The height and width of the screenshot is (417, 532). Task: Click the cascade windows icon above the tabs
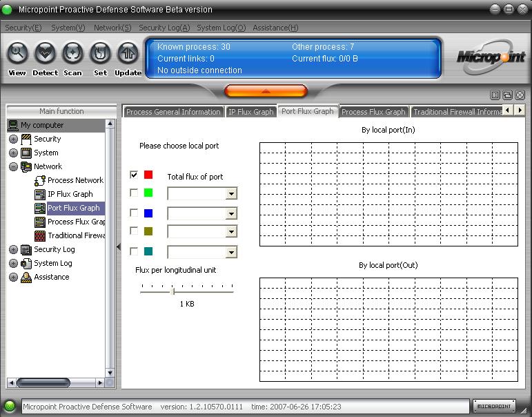tap(508, 95)
